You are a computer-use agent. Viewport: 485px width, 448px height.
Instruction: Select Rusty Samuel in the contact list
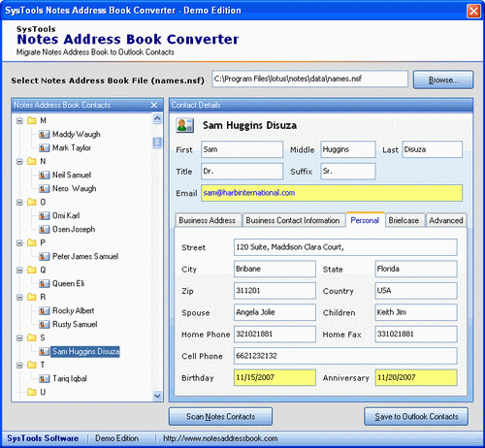[x=75, y=324]
